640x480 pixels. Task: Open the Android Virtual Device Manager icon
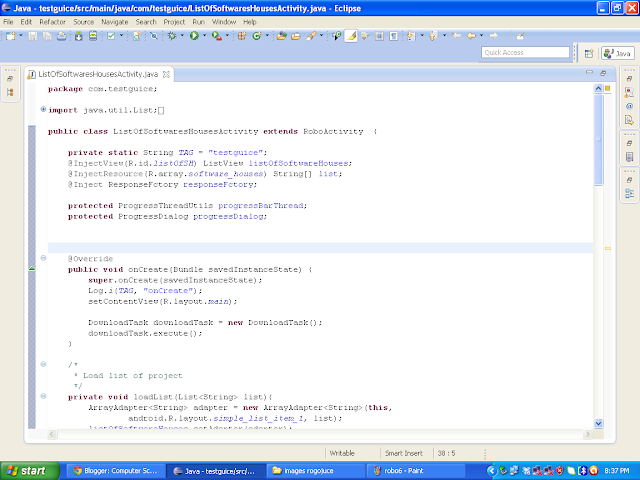pyautogui.click(x=93, y=36)
